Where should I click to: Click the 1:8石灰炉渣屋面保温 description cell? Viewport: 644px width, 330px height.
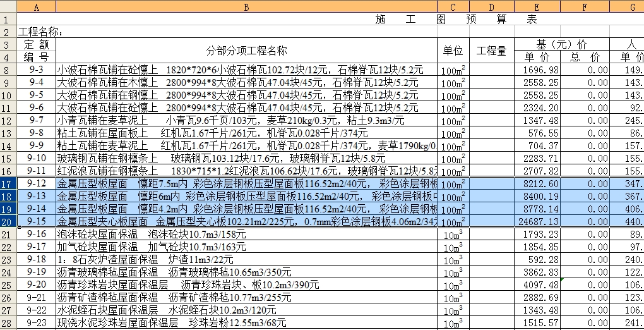click(246, 260)
